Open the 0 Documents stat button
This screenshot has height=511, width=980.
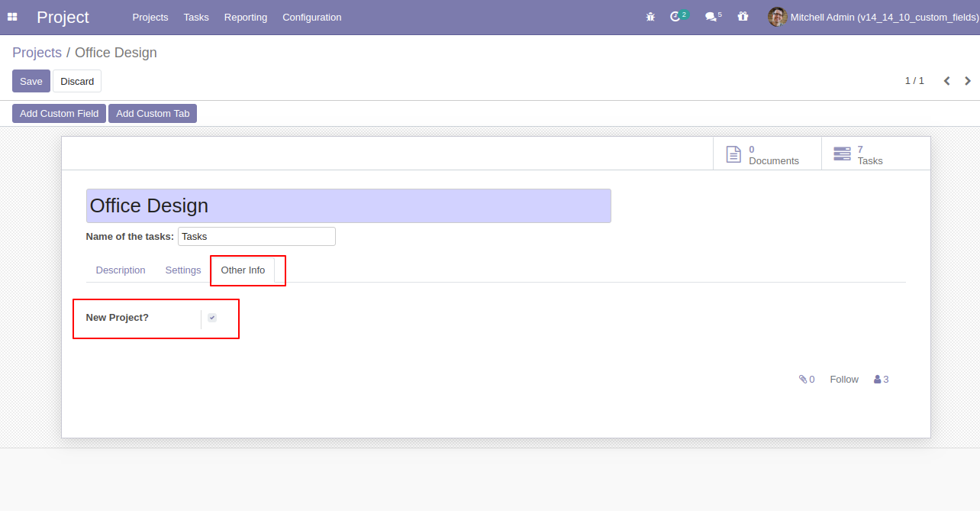[767, 154]
